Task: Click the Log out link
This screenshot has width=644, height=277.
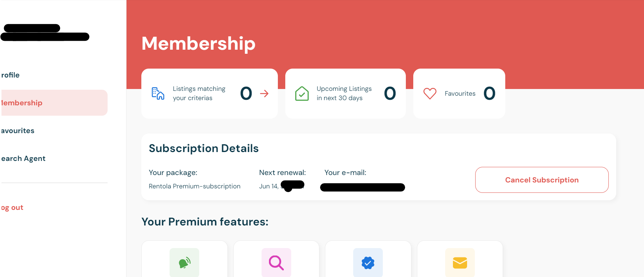Action: pyautogui.click(x=13, y=207)
